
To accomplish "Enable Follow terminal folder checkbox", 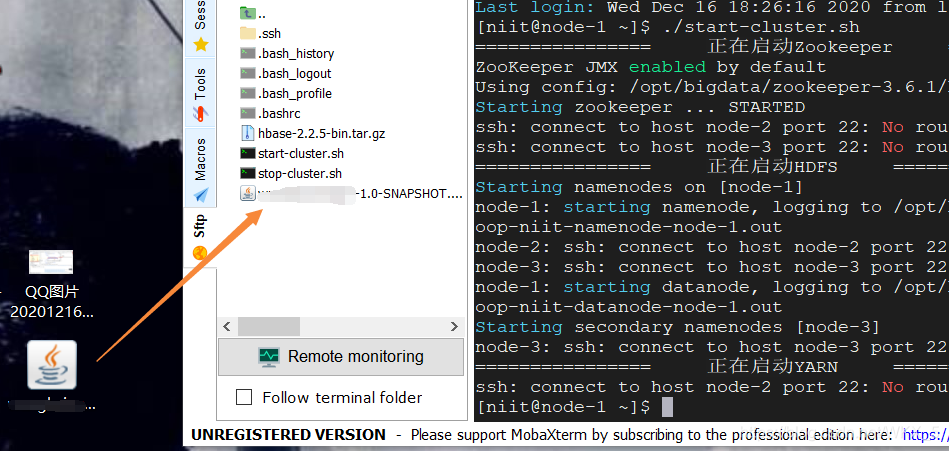I will point(244,398).
